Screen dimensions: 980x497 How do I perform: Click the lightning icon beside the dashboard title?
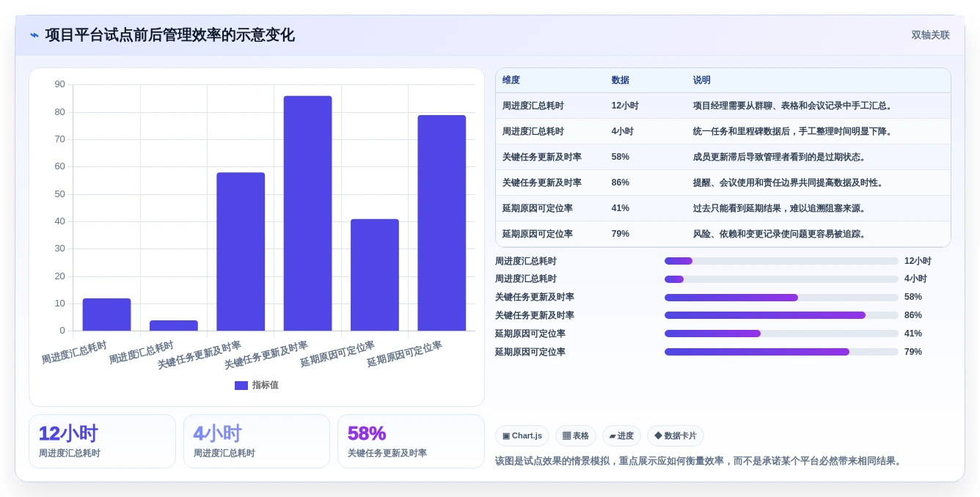[34, 35]
